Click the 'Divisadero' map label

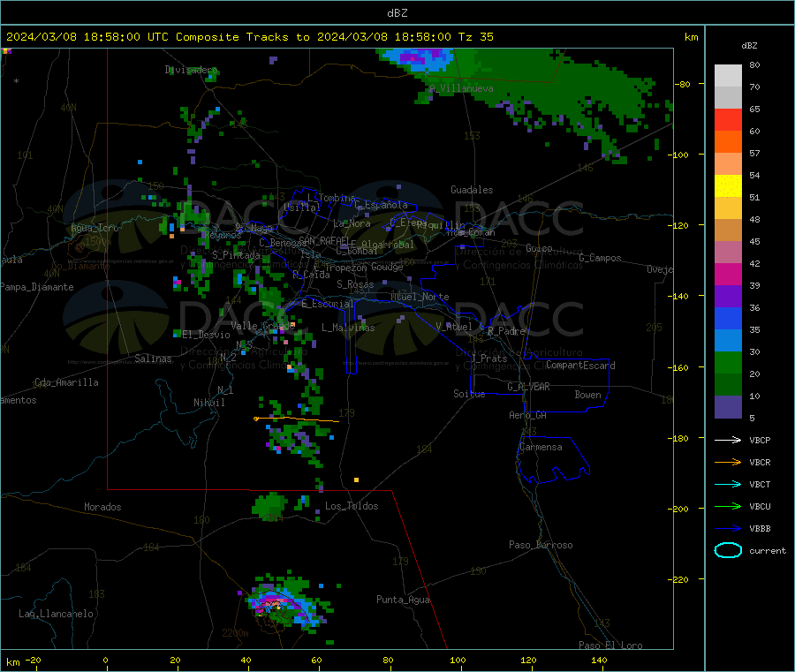191,70
